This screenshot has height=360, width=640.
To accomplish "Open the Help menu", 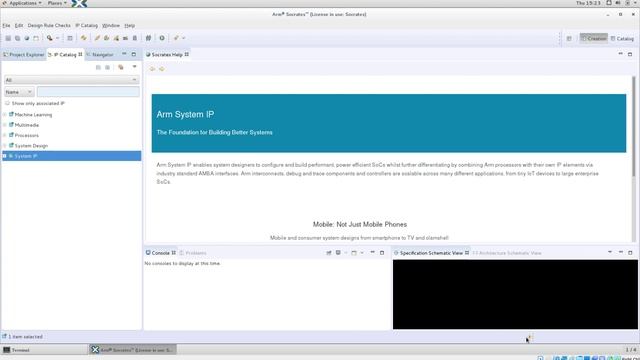I will point(129,25).
